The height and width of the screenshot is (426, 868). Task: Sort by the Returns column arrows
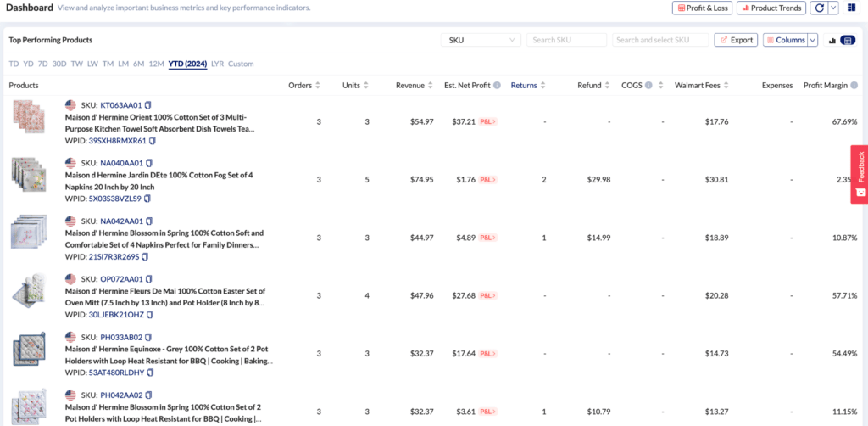(542, 86)
